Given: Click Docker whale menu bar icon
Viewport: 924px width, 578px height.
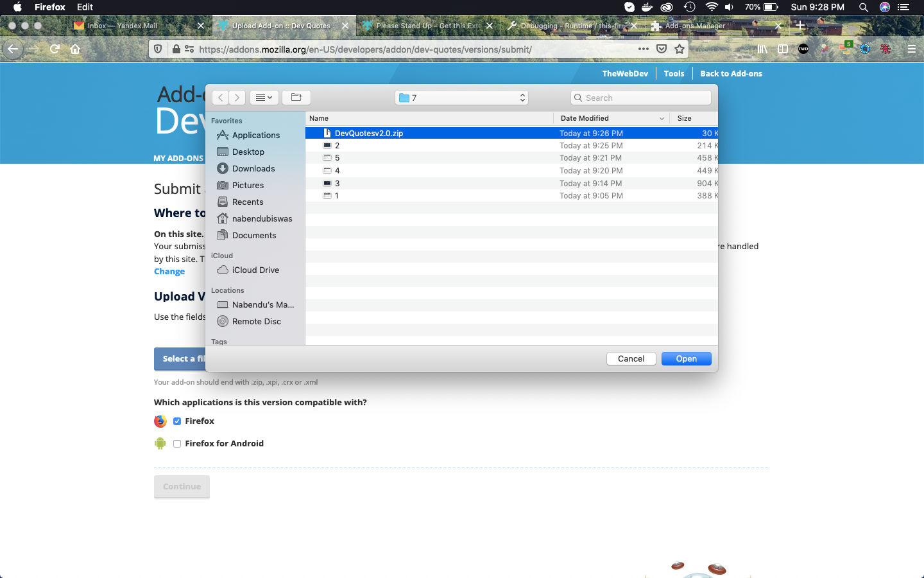Looking at the screenshot, I should [x=647, y=7].
